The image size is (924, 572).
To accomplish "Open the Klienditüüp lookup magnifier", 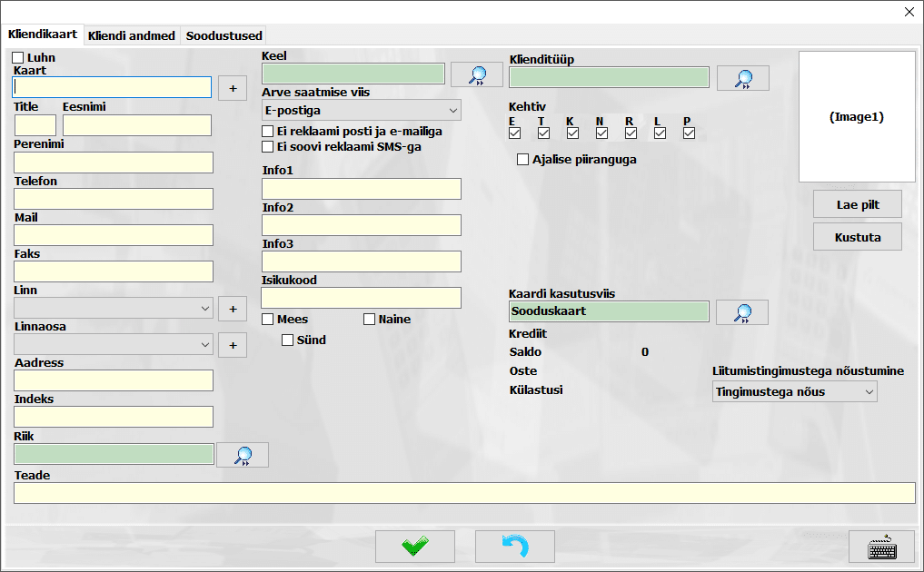I will pos(742,79).
